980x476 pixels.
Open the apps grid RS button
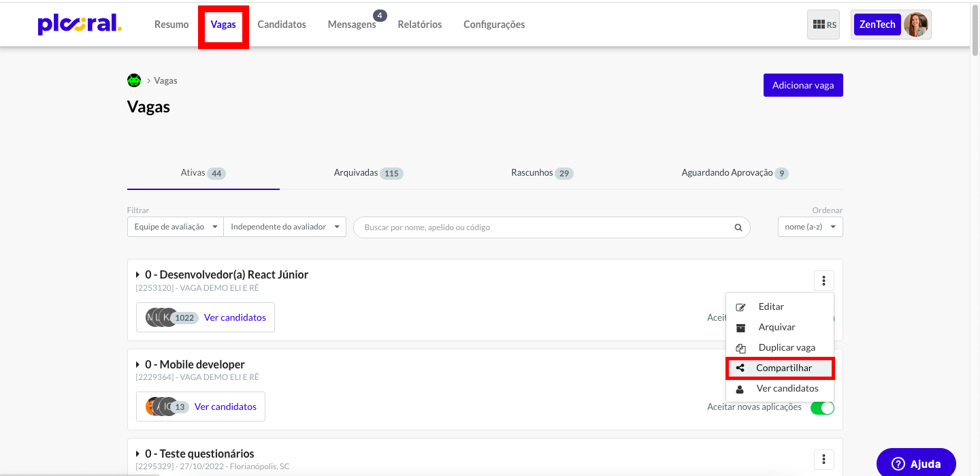click(x=823, y=25)
